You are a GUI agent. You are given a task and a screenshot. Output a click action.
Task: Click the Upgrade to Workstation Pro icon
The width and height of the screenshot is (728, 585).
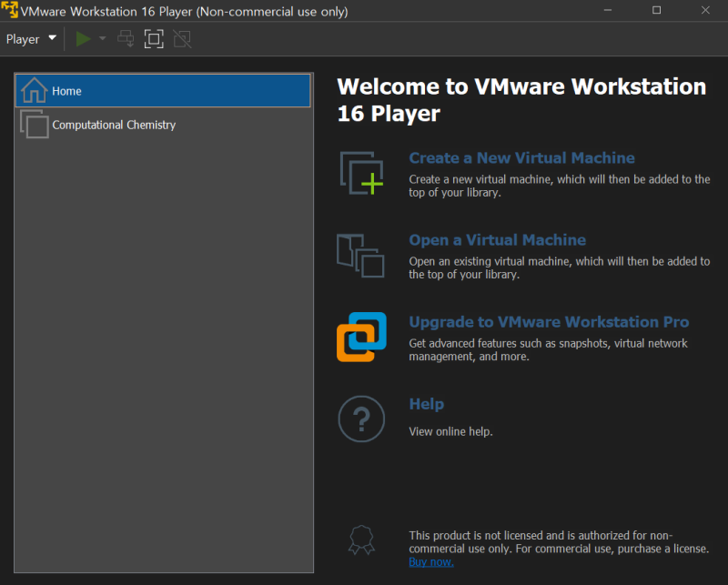361,337
